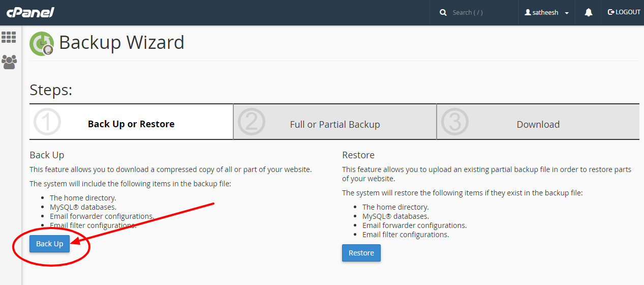
Task: Click the step 1 number circle
Action: point(47,122)
